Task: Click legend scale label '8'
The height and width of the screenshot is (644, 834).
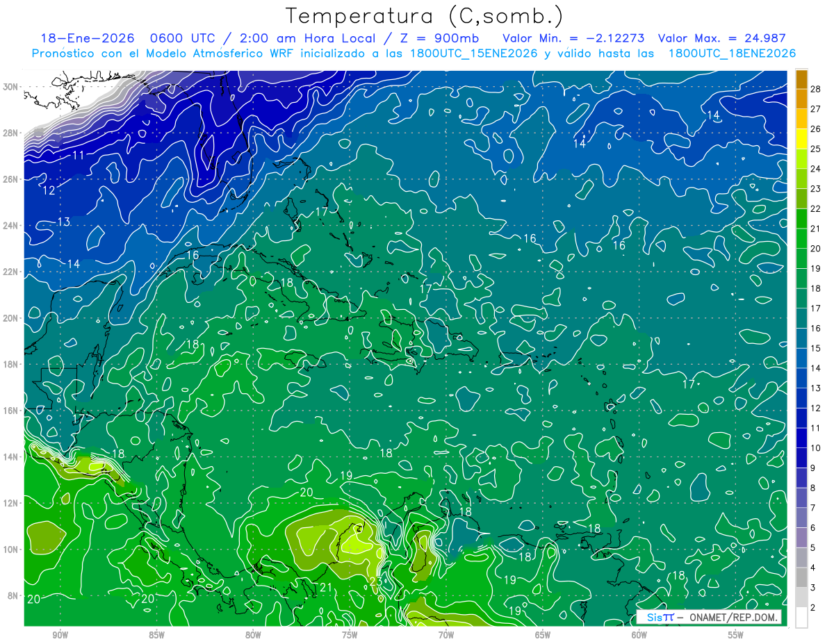Action: tap(813, 488)
